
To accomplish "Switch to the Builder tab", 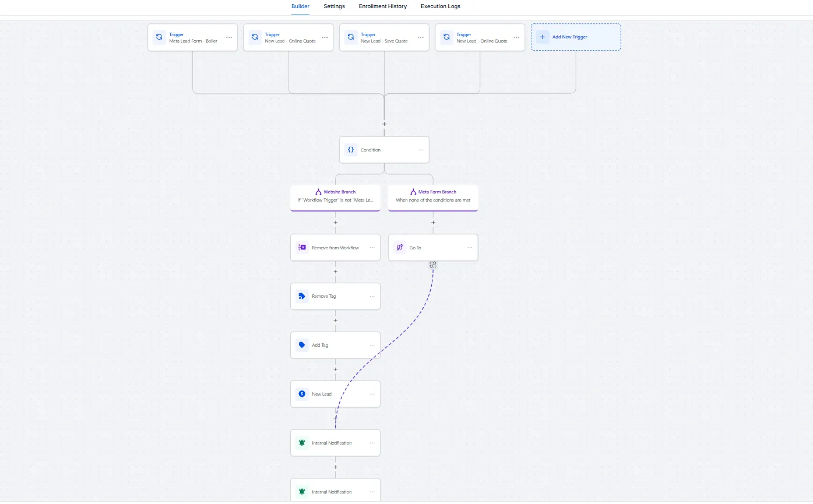I will tap(300, 6).
